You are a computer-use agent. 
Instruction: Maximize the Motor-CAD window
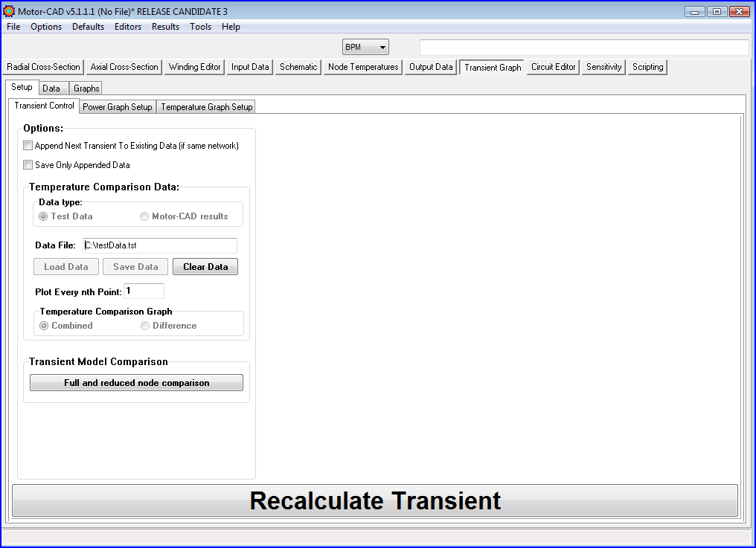(x=717, y=11)
